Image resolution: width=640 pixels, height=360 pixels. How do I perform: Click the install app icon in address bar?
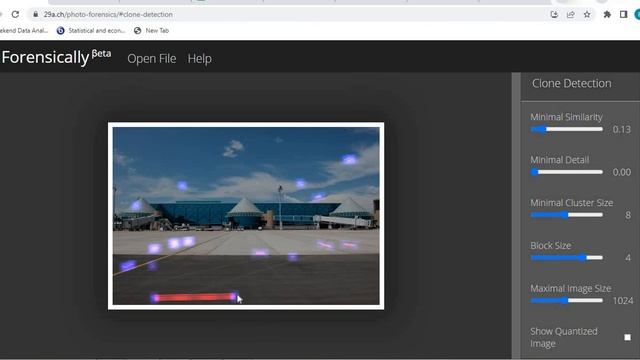(x=554, y=14)
